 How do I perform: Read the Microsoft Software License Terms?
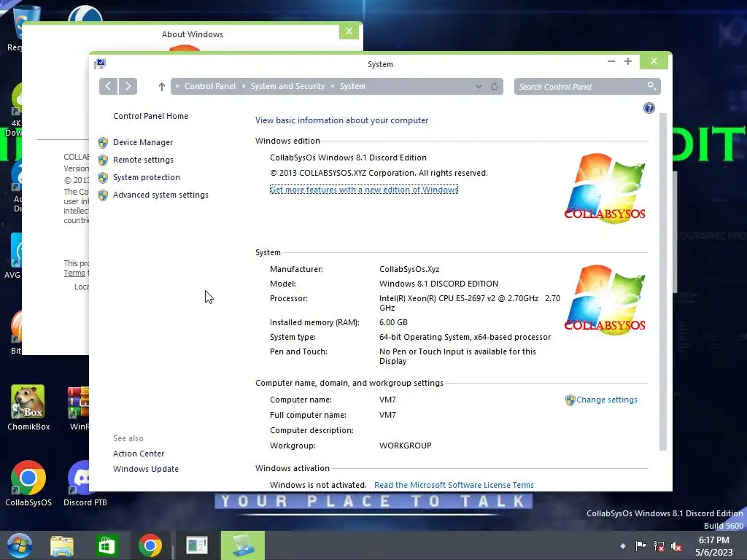click(x=454, y=485)
